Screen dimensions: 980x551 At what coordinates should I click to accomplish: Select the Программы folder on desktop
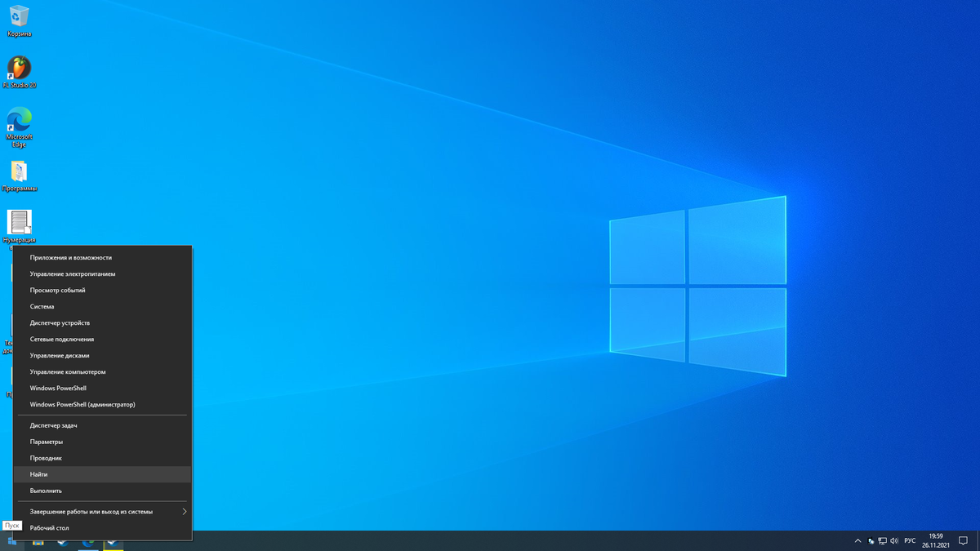pos(20,176)
